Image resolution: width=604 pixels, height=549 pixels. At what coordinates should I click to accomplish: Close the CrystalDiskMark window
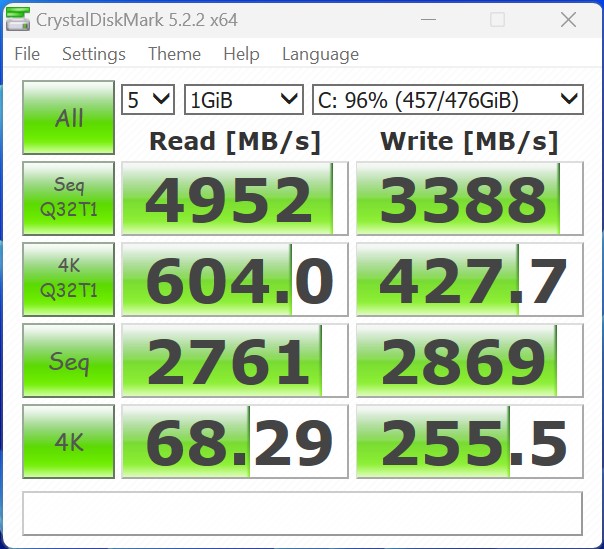point(568,19)
